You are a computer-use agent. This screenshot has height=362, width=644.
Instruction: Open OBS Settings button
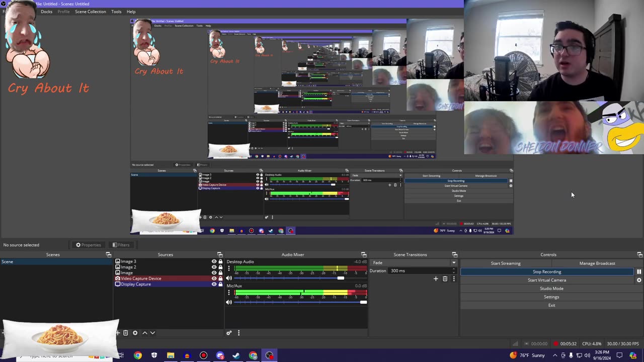[551, 297]
